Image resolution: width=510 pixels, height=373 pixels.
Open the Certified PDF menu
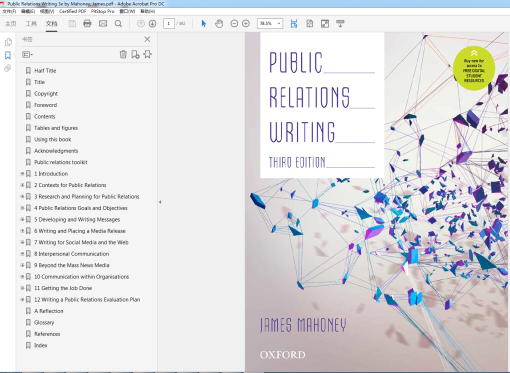(73, 11)
